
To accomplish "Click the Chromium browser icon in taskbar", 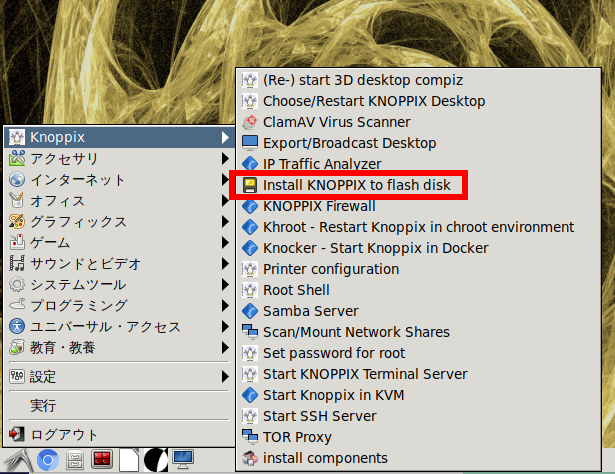I will point(46,460).
